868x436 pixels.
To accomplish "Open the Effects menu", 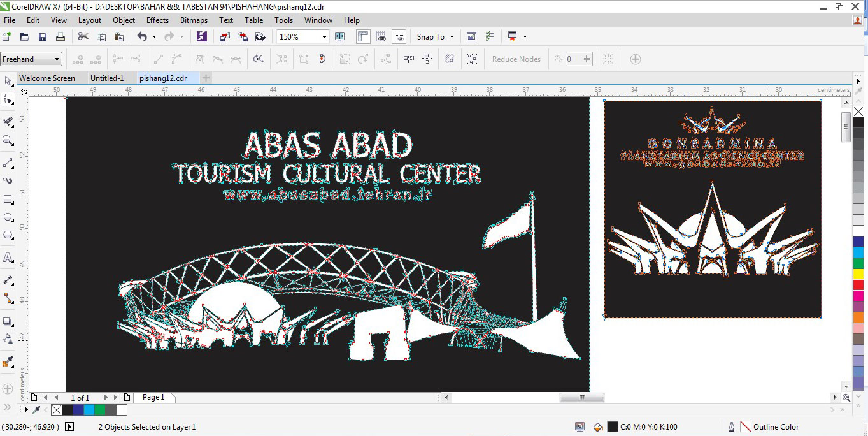I will point(157,20).
